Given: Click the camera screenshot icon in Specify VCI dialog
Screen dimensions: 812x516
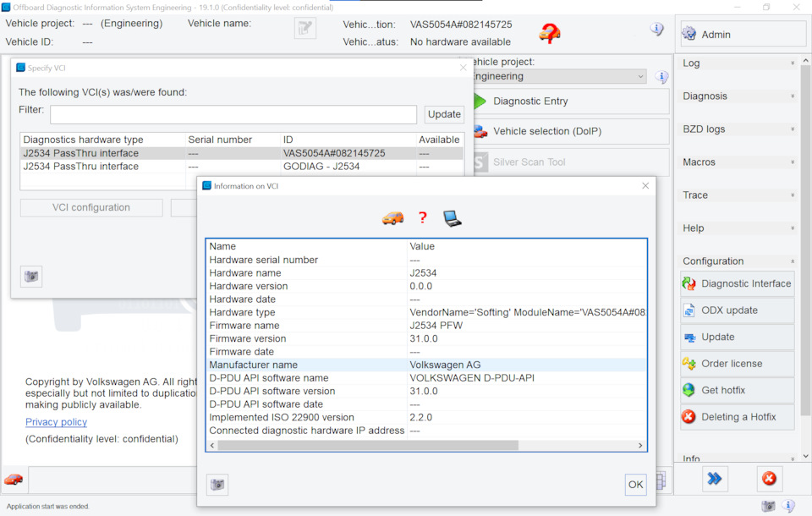Looking at the screenshot, I should [x=31, y=276].
